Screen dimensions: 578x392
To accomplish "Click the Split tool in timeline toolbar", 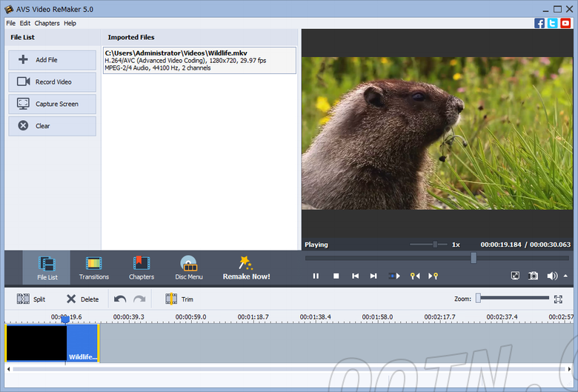I will 31,299.
